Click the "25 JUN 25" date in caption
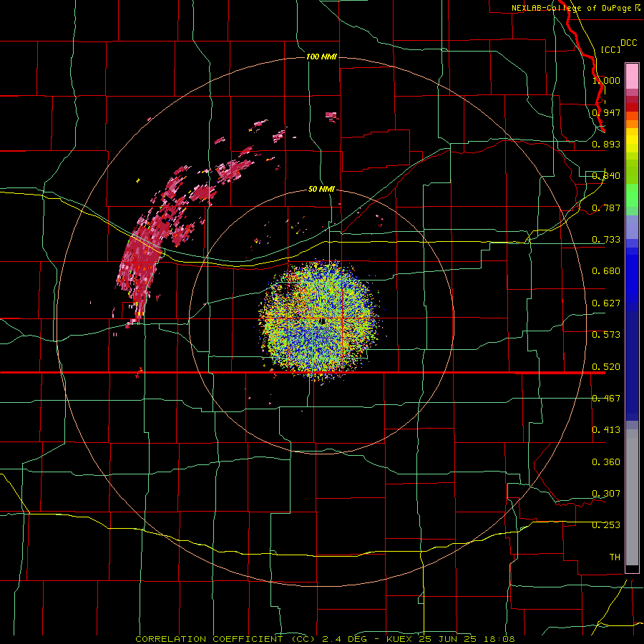This screenshot has height=644, width=644. pyautogui.click(x=448, y=639)
